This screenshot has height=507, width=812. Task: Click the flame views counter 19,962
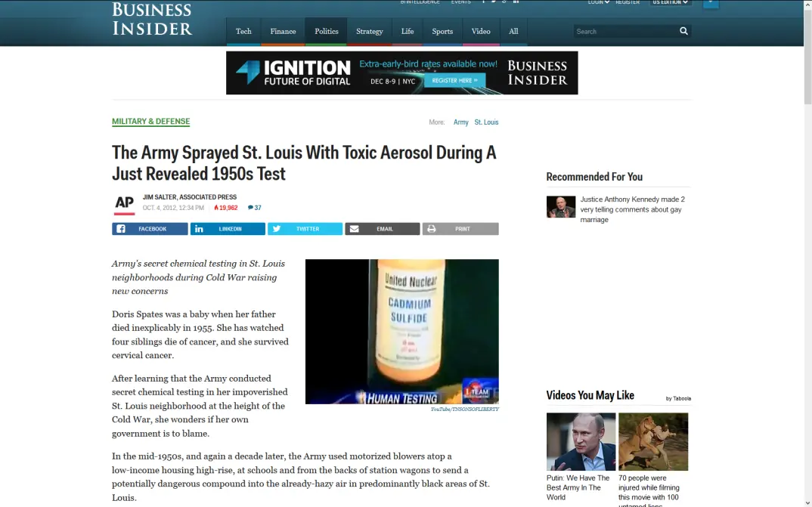[x=226, y=208]
